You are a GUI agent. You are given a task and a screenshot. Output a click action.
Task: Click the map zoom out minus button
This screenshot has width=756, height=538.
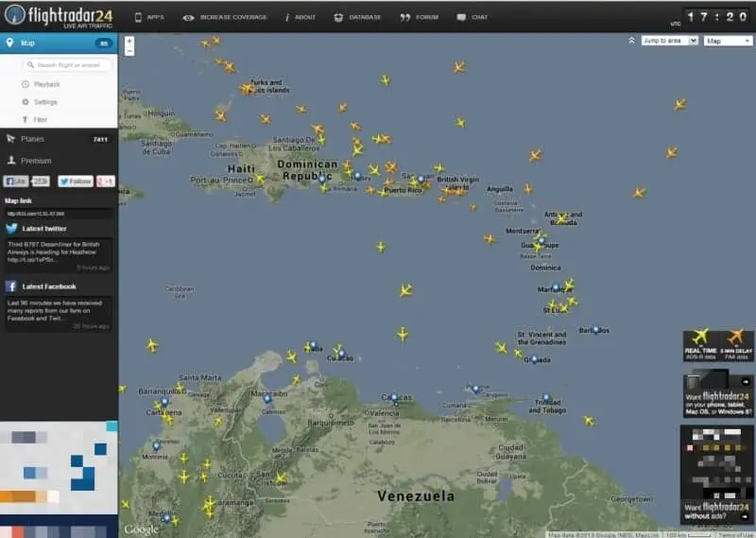tap(129, 51)
